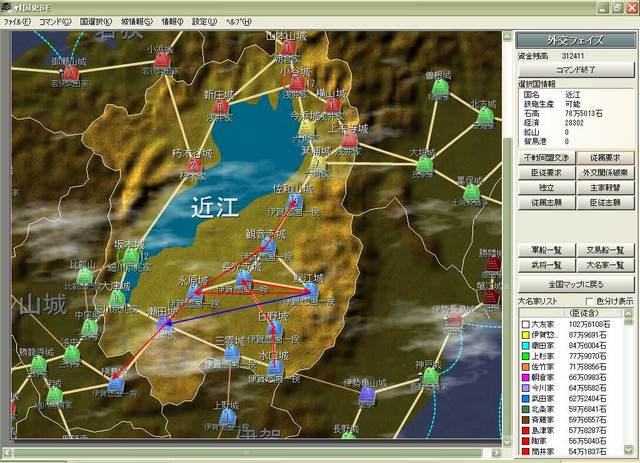Open the 交易船一覧 list
This screenshot has height=463, width=640.
(605, 250)
